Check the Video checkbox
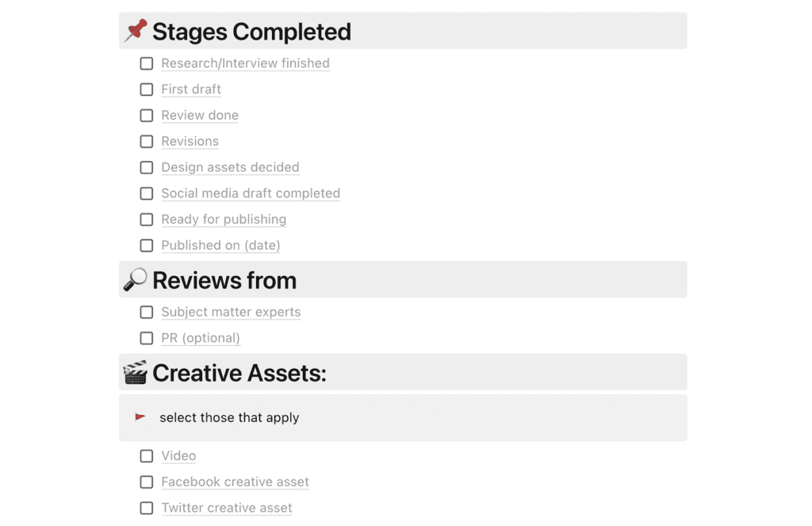Image resolution: width=812 pixels, height=526 pixels. click(146, 455)
